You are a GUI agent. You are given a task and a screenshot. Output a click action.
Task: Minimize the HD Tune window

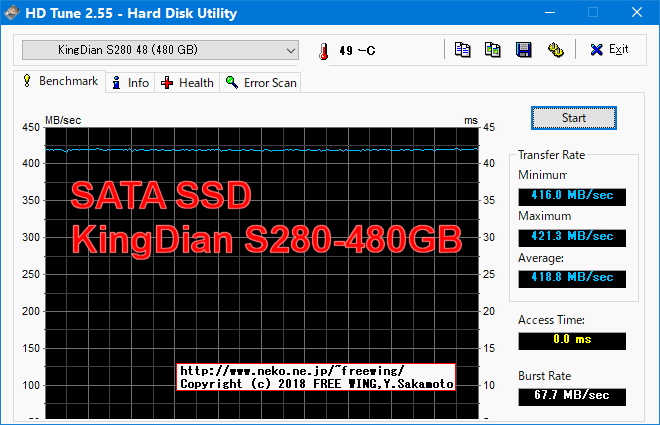[550, 12]
